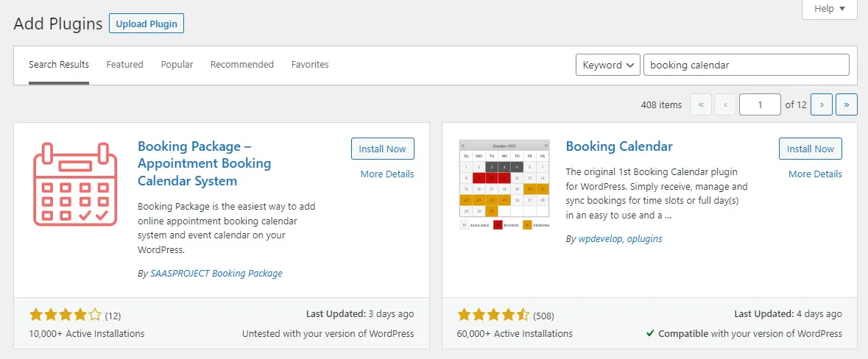Open the Keyword search type dropdown
868x359 pixels.
click(x=608, y=65)
